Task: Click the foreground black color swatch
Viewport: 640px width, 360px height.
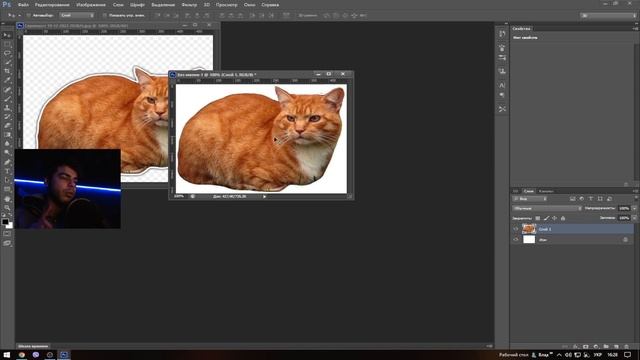Action: [5, 222]
